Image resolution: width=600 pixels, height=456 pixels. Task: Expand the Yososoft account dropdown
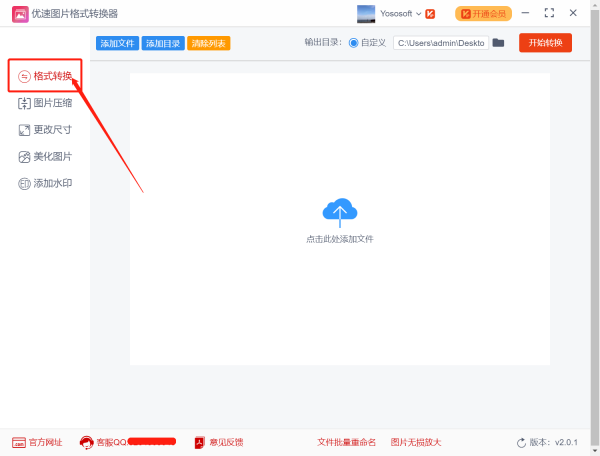click(419, 14)
